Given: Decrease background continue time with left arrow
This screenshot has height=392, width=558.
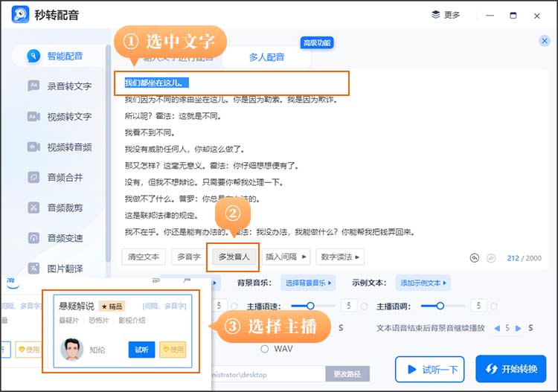Looking at the screenshot, I should coord(497,328).
